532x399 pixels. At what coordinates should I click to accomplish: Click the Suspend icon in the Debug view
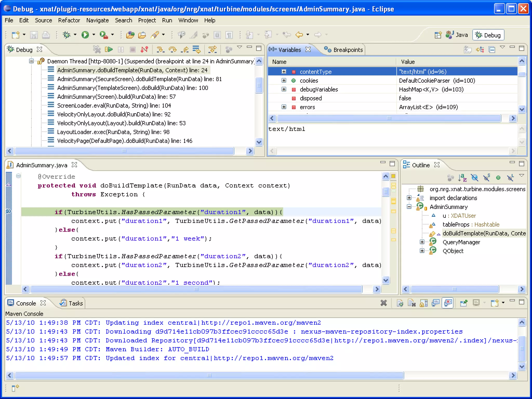(x=121, y=49)
